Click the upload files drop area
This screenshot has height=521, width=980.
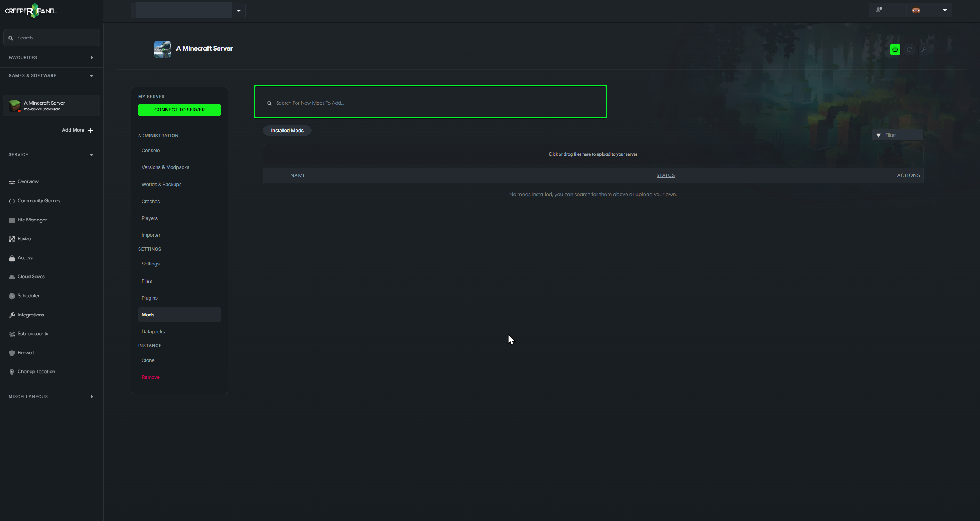(x=593, y=154)
